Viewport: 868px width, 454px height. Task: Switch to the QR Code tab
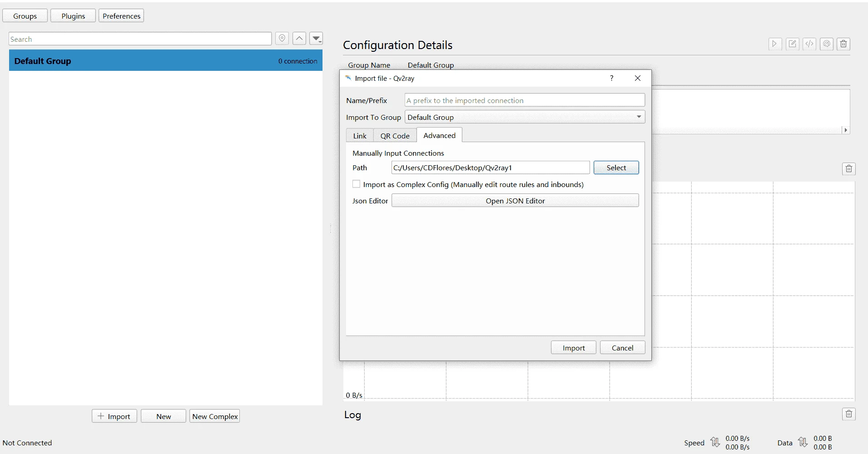pyautogui.click(x=395, y=136)
